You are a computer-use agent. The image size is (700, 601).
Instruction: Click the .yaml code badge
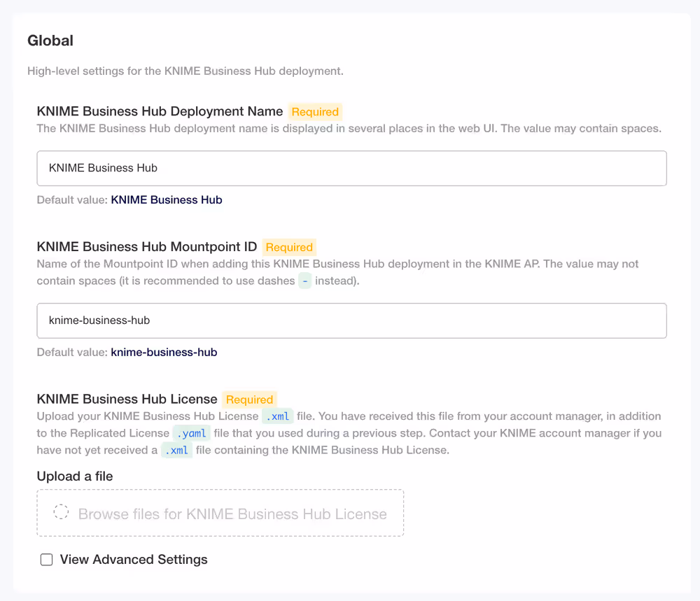tap(190, 433)
